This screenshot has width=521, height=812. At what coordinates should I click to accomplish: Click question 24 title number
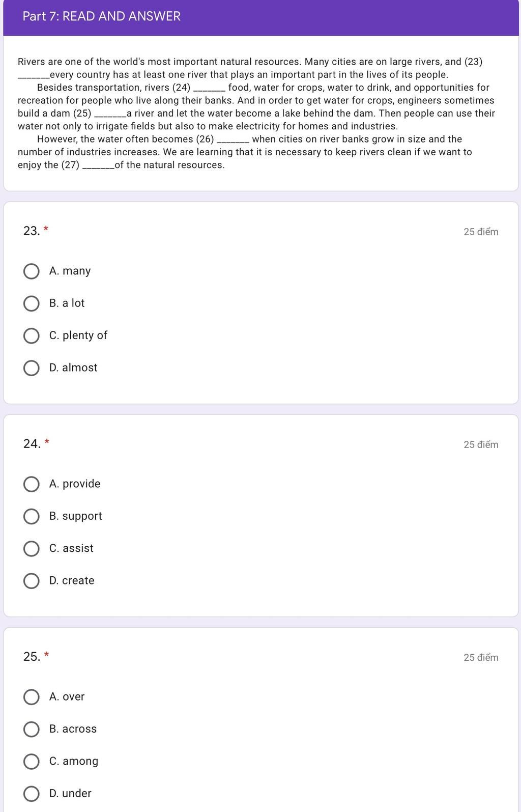click(32, 444)
